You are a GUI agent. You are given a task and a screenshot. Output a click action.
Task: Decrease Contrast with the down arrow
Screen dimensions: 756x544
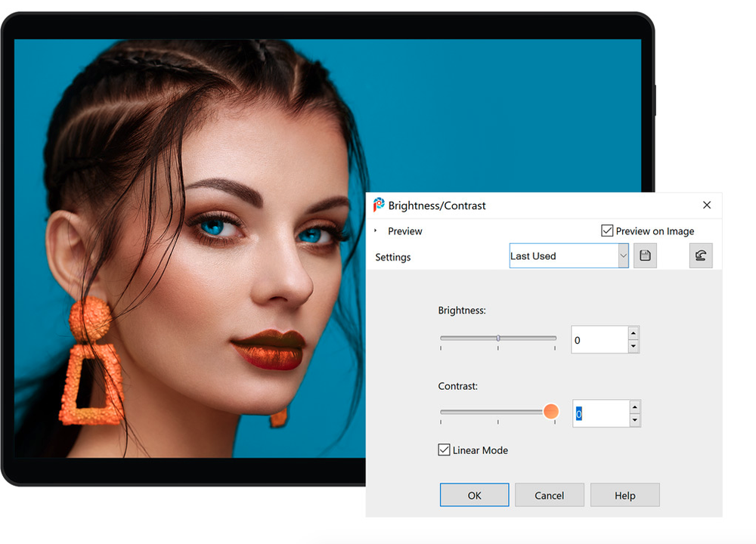click(x=634, y=420)
